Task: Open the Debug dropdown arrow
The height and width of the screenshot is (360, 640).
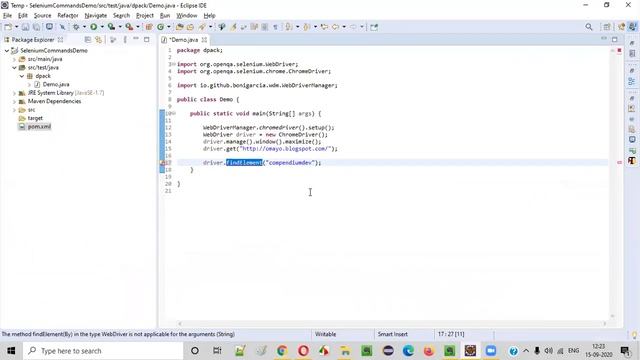Action: pyautogui.click(x=84, y=27)
